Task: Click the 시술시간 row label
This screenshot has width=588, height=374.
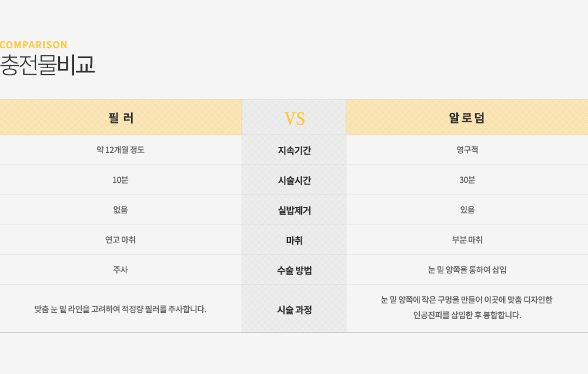Action: click(x=294, y=181)
